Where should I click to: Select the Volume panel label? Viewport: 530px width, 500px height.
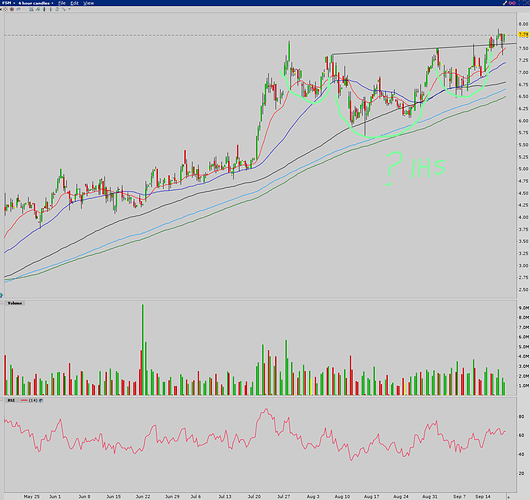tap(15, 303)
